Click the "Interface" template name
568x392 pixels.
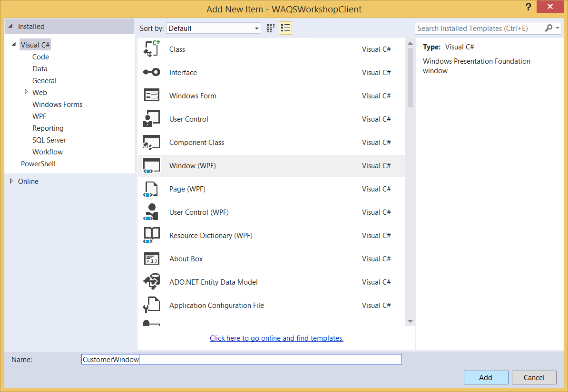(x=183, y=72)
